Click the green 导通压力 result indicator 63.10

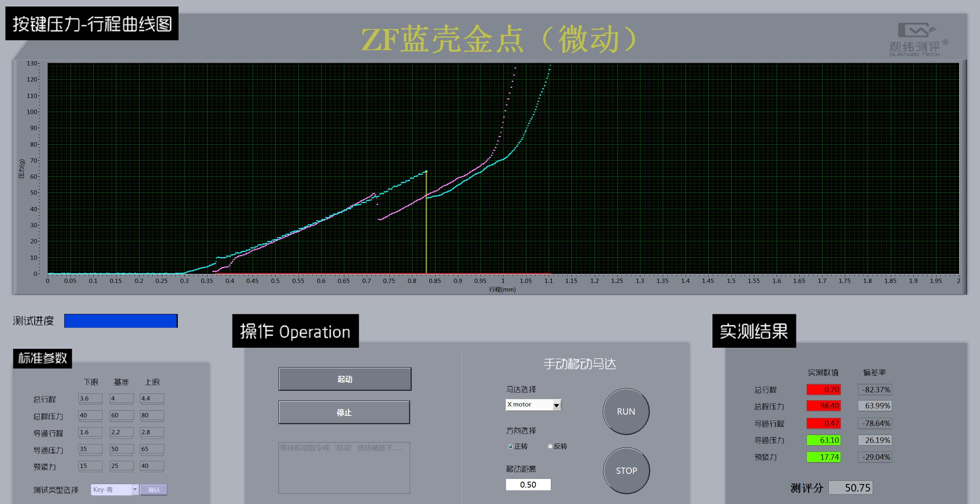[x=824, y=440]
